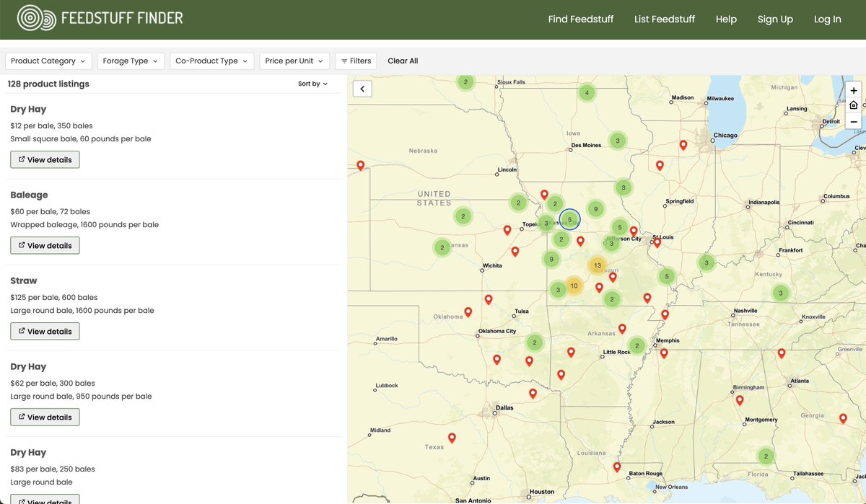Viewport: 866px width, 504px height.
Task: Expand the Co-Product Type dropdown
Action: tap(212, 61)
